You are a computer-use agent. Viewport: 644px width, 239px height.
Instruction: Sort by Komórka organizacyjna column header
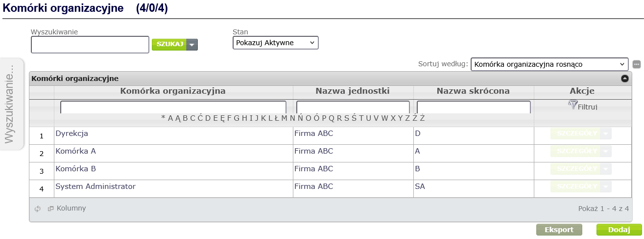[173, 91]
